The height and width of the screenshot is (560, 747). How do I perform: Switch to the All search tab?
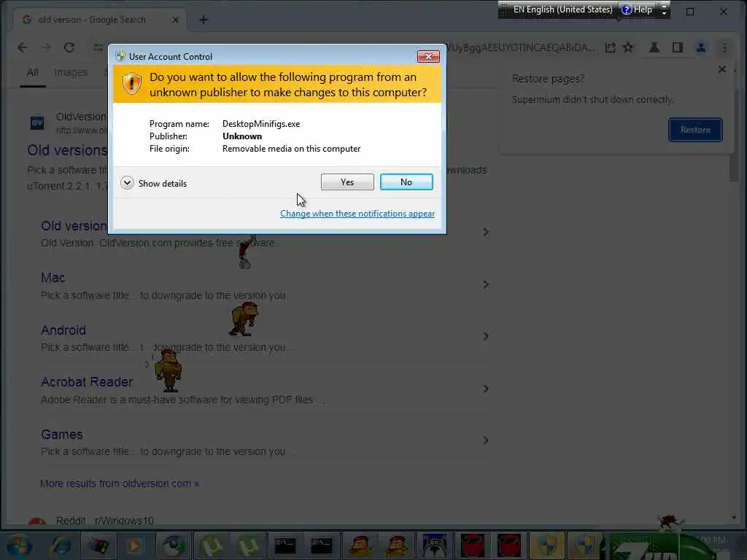pos(32,72)
